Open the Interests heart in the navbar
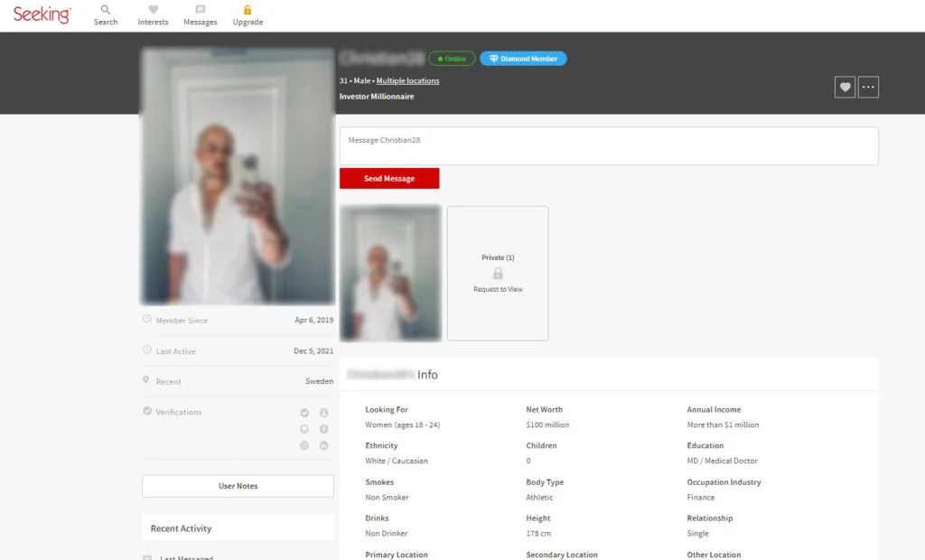Viewport: 925px width, 560px height. [x=153, y=9]
